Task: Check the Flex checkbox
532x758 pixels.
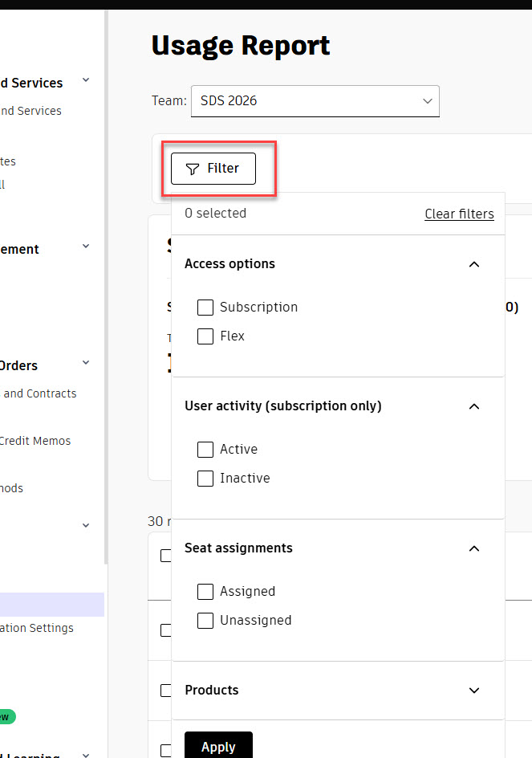Action: click(205, 336)
